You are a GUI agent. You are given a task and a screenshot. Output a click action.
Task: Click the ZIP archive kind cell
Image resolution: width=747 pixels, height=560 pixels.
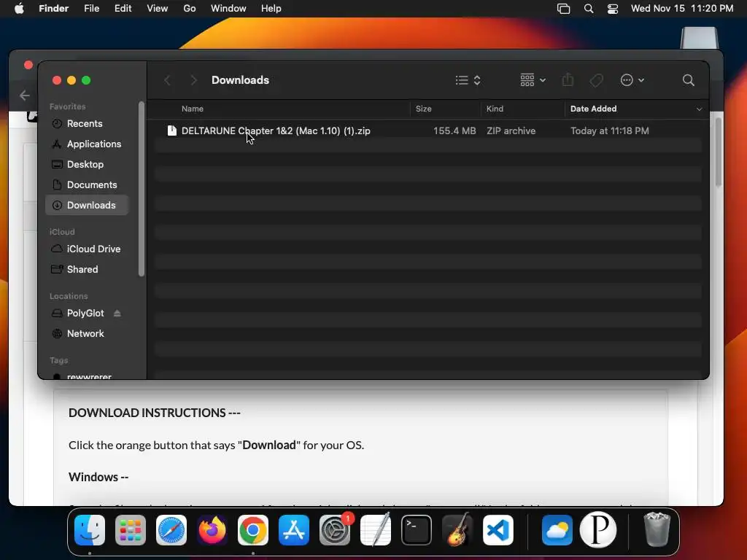[511, 131]
